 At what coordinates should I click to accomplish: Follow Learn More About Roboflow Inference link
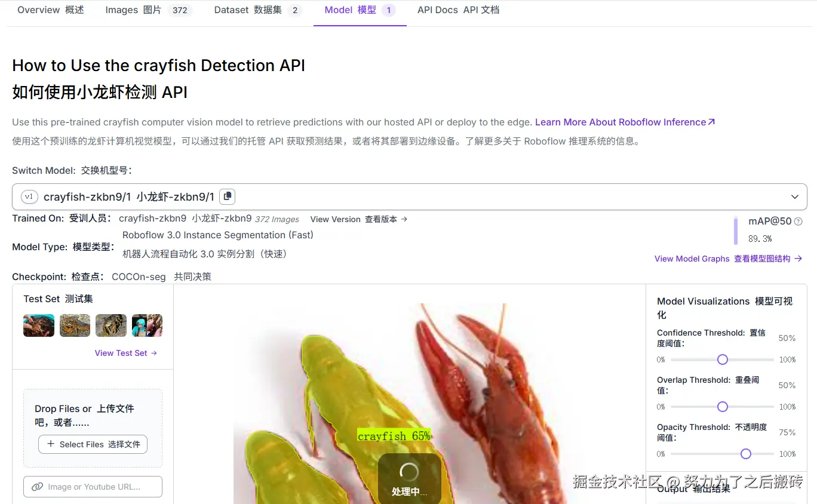(x=625, y=122)
